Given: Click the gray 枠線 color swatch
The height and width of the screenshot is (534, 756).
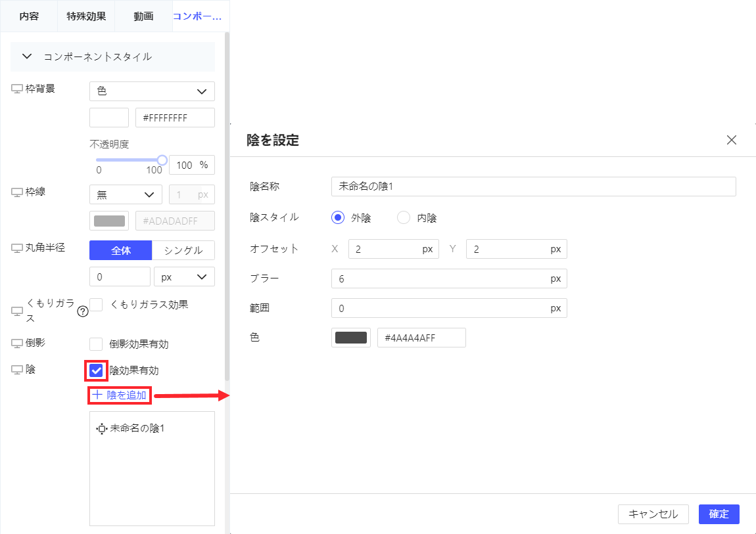Looking at the screenshot, I should click(109, 221).
